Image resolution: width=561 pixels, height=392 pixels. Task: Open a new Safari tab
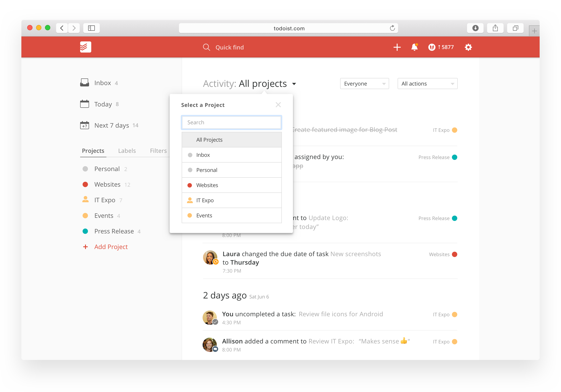534,31
